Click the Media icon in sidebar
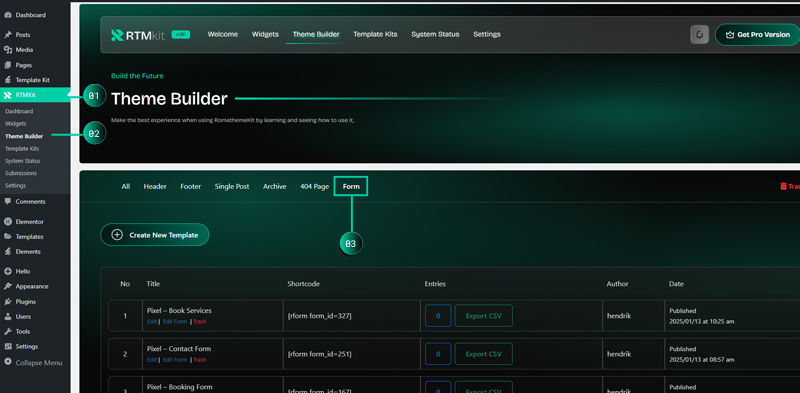This screenshot has width=800, height=393. click(8, 50)
